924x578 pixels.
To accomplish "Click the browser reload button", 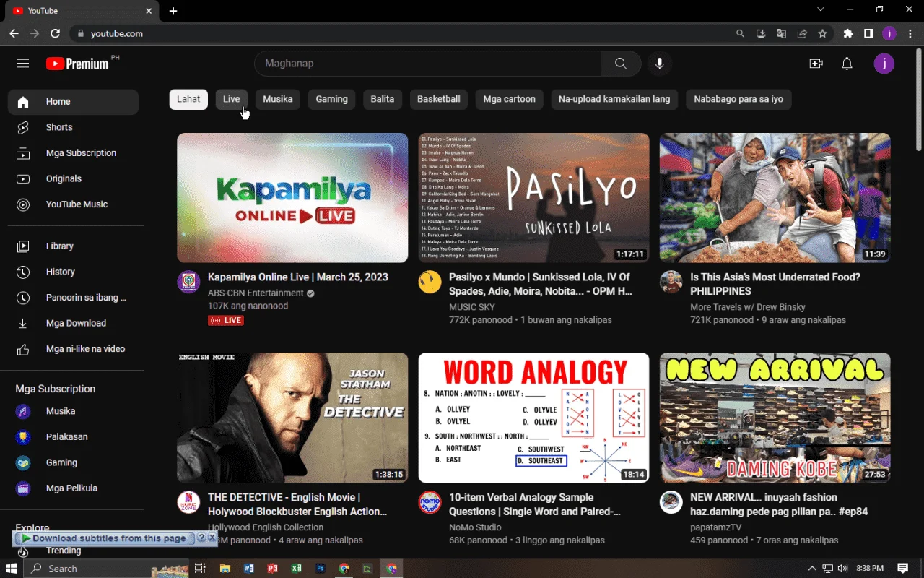I will point(55,33).
